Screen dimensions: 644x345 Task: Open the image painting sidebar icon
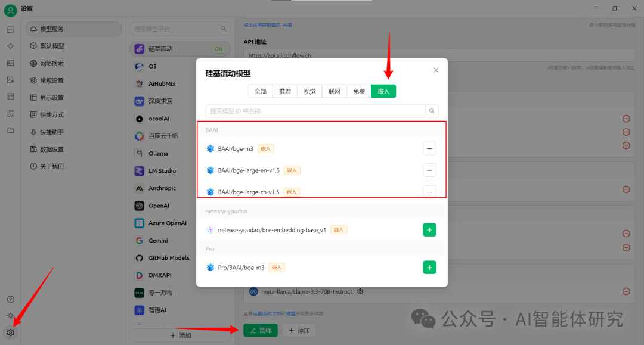tap(11, 63)
